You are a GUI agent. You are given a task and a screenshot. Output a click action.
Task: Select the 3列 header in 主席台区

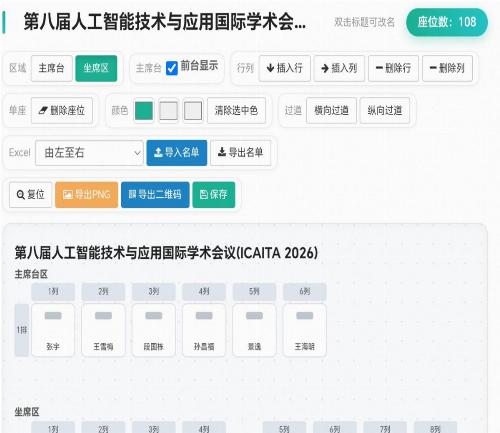pyautogui.click(x=154, y=292)
